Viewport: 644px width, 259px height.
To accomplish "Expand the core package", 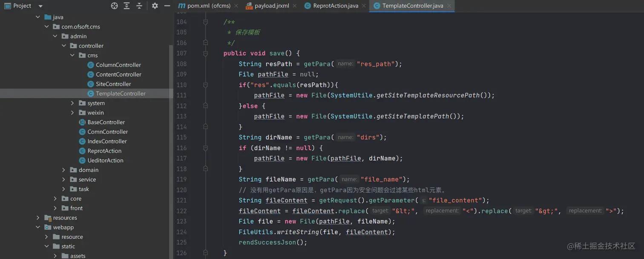I will [55, 199].
